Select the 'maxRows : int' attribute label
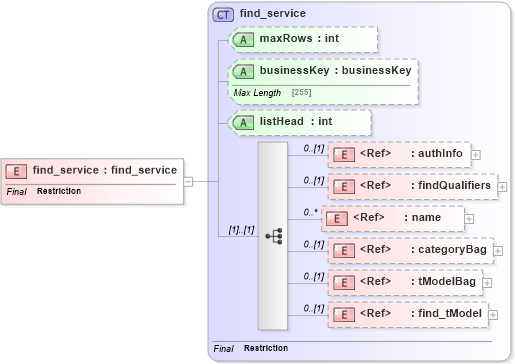 (299, 38)
